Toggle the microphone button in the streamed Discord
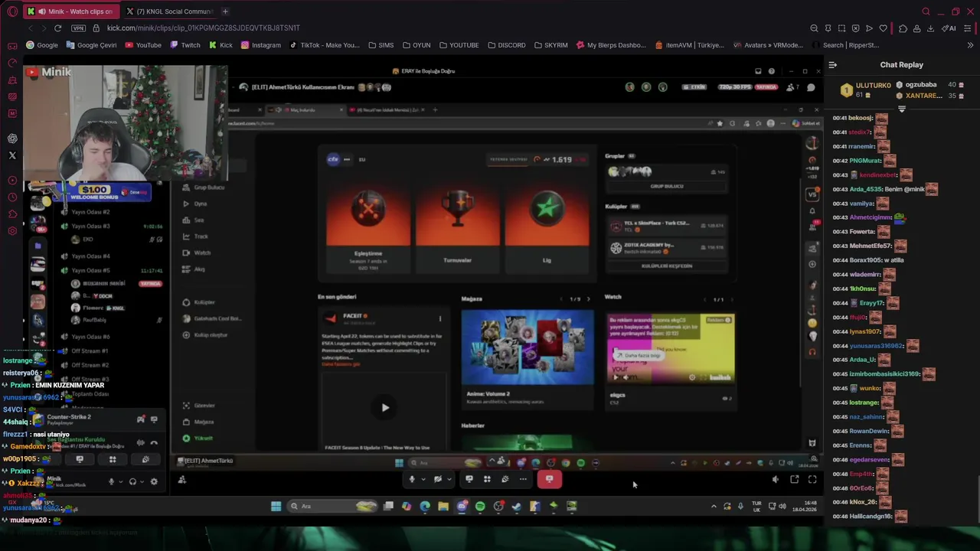The height and width of the screenshot is (551, 980). pos(412,479)
